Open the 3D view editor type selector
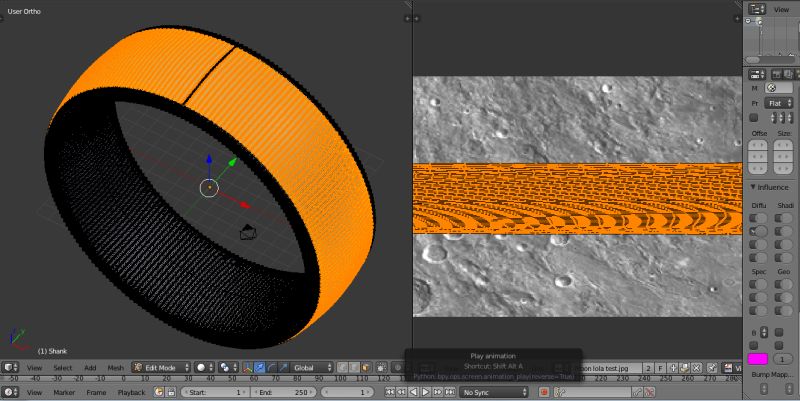The height and width of the screenshot is (401, 800). tap(10, 367)
